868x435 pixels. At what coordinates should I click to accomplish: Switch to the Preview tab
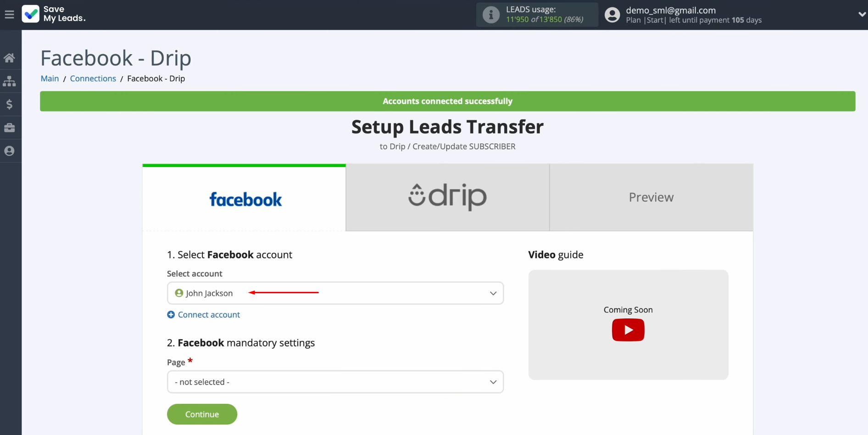pyautogui.click(x=651, y=197)
